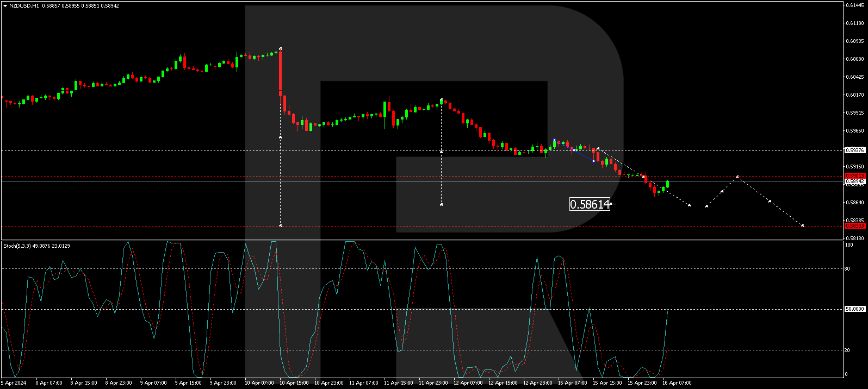Screen dimensions: 868x389
Task: Click the 0.60170 price scale value
Action: coord(855,95)
